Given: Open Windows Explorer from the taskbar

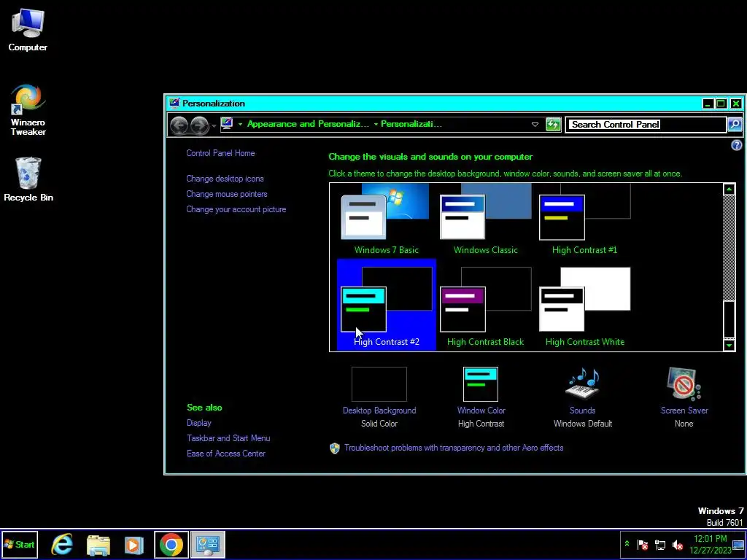Looking at the screenshot, I should (98, 545).
